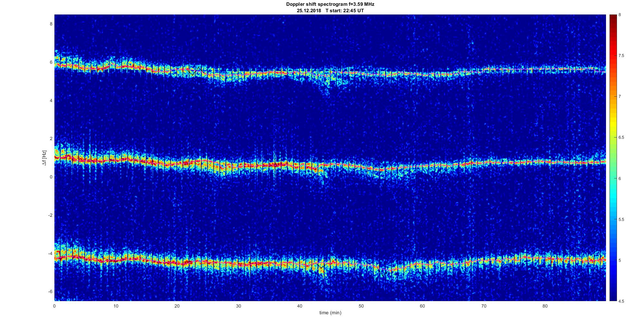Click the colorbar tick label '8'
Screen dimensions: 644x323
620,15
